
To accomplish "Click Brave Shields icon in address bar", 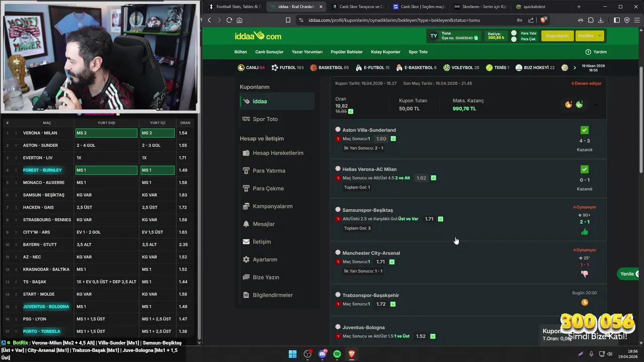I will 543,20.
